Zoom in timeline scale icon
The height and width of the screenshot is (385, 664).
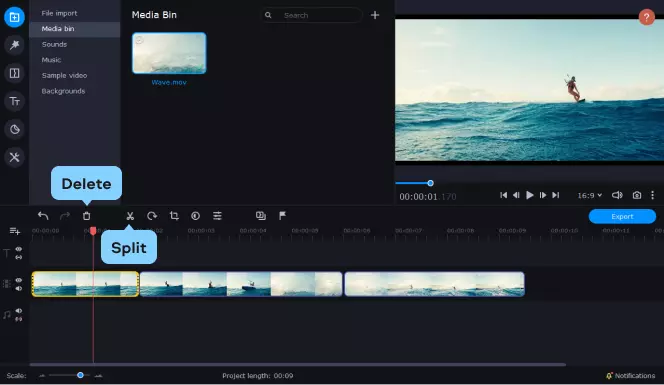tap(98, 376)
